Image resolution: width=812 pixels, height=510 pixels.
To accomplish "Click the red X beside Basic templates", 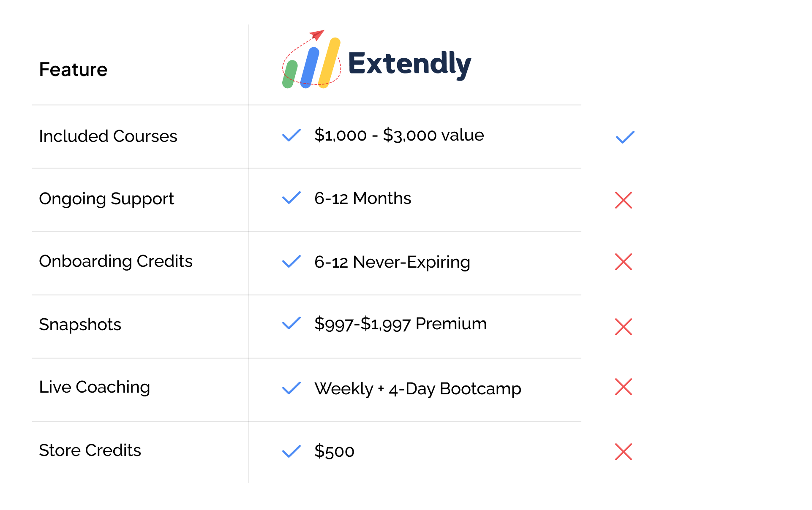I will pyautogui.click(x=624, y=327).
